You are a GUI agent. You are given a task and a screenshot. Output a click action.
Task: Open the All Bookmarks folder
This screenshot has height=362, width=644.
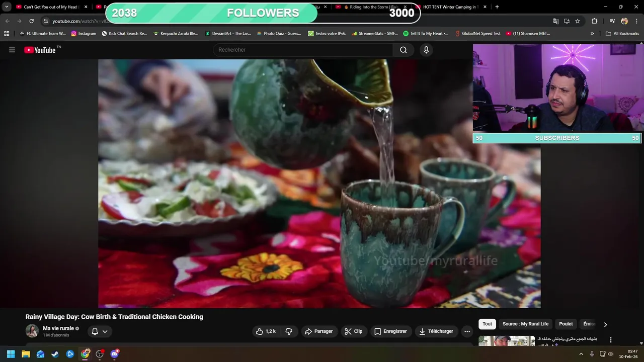tap(622, 34)
